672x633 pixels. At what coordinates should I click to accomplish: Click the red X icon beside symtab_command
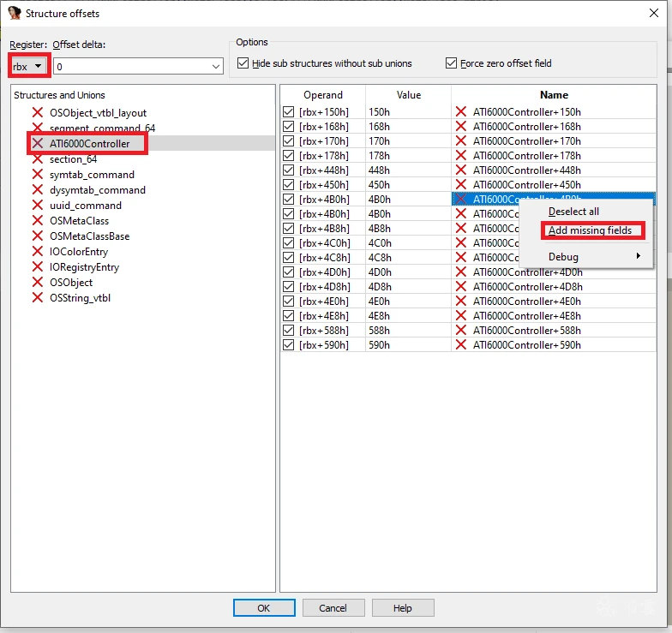pyautogui.click(x=38, y=175)
